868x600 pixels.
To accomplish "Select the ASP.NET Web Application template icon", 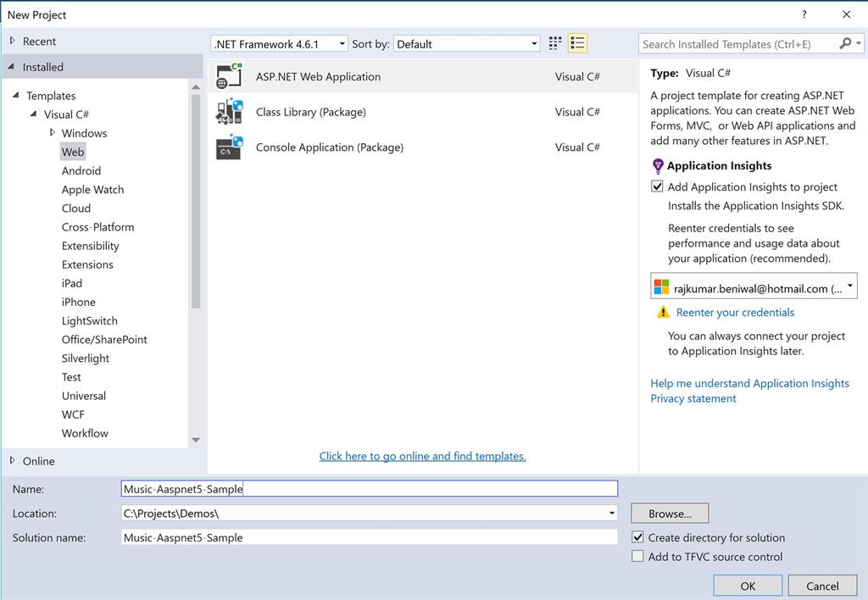I will pyautogui.click(x=229, y=76).
